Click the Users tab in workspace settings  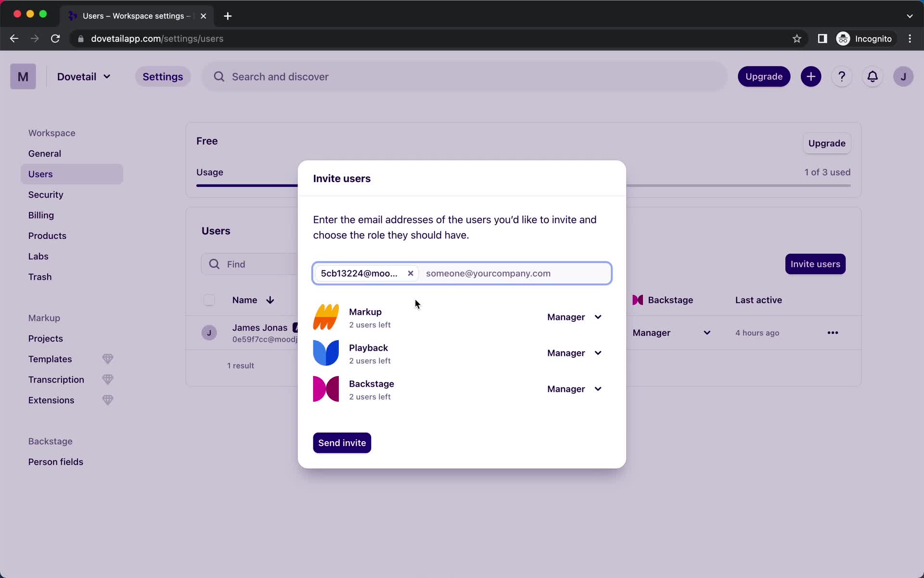pos(40,174)
